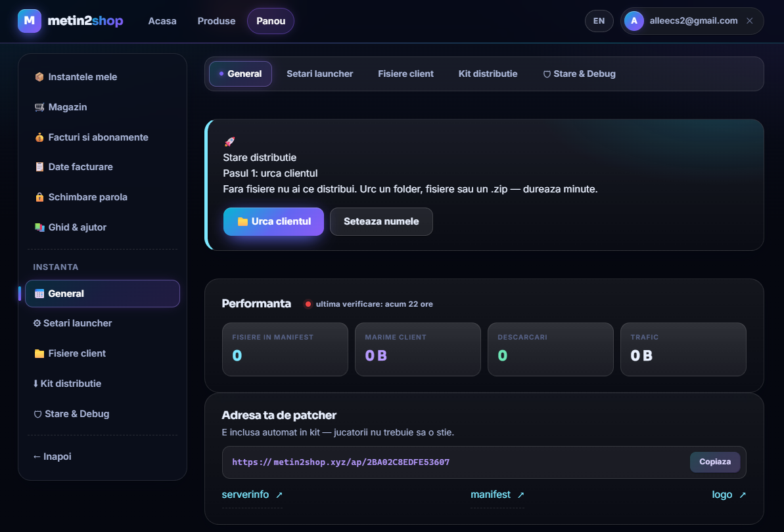Go to Produse in top navigation

click(216, 21)
